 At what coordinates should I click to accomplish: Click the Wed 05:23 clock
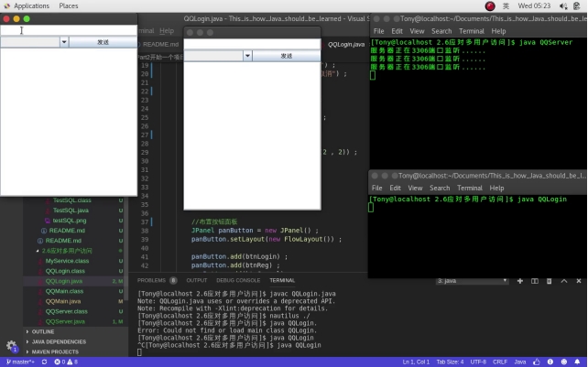pos(534,6)
